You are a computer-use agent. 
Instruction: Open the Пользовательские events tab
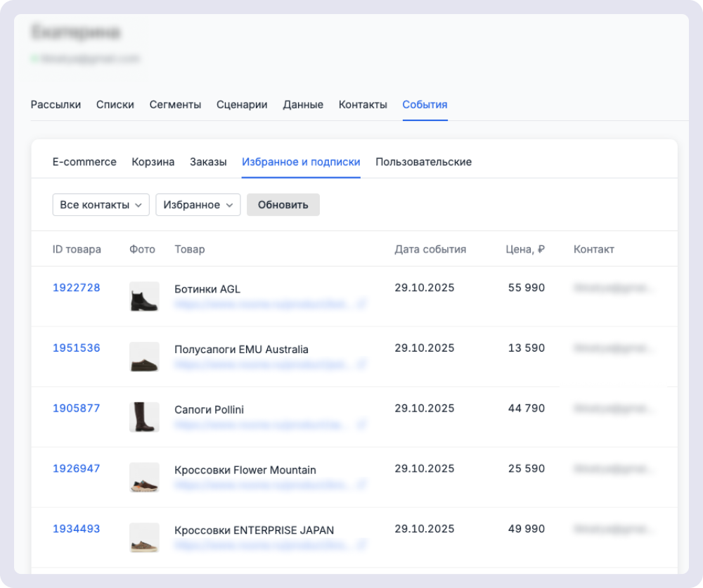(x=423, y=162)
